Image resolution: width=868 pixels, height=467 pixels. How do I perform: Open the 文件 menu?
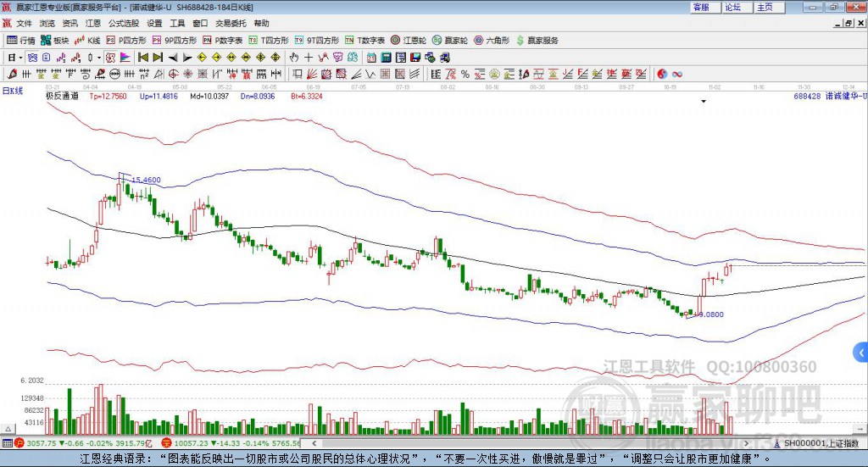tap(25, 23)
